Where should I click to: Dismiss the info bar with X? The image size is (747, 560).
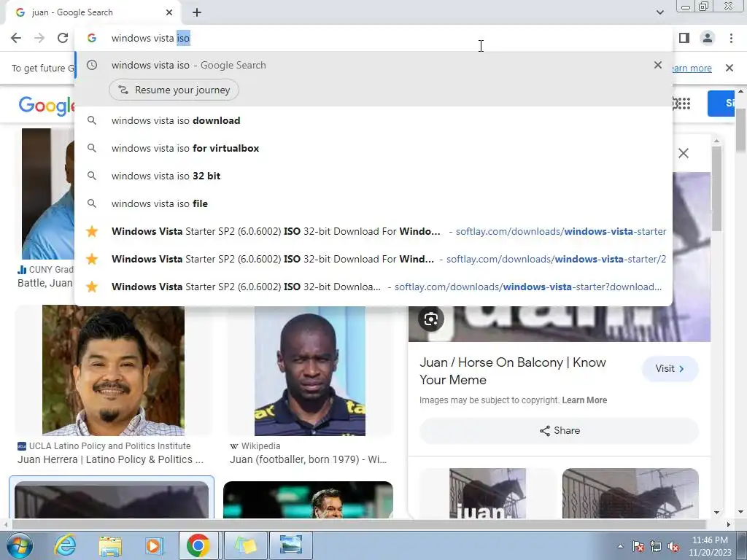pos(729,68)
